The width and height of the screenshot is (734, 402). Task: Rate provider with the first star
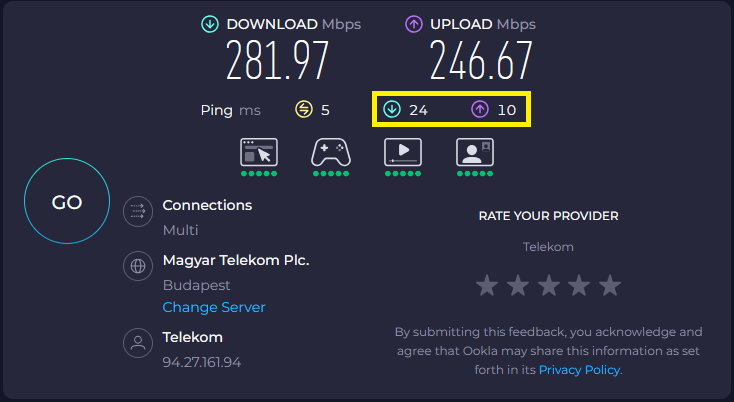tap(487, 285)
